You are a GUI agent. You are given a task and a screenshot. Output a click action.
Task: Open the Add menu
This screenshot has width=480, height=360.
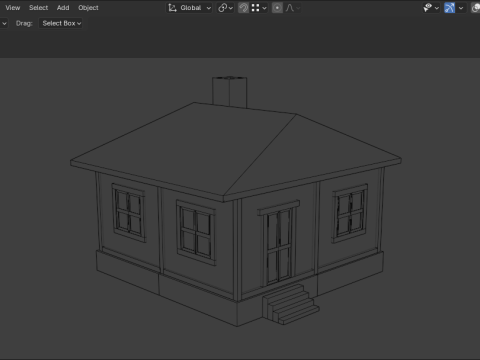point(63,8)
